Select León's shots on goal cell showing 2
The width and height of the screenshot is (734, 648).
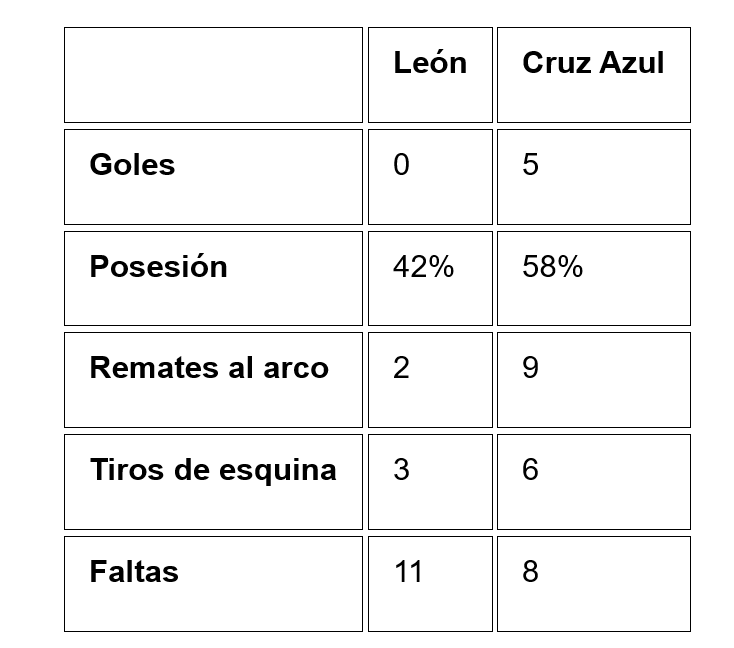tap(430, 380)
